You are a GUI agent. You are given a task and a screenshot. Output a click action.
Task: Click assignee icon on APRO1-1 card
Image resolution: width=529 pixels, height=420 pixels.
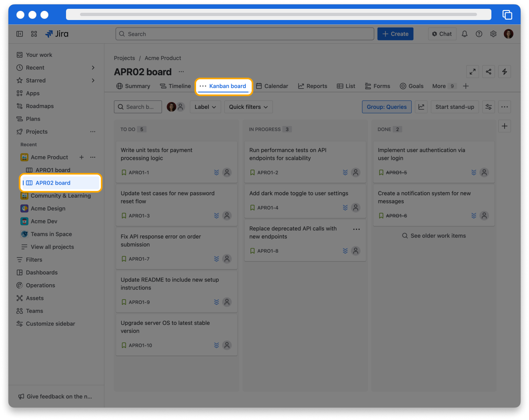click(227, 173)
